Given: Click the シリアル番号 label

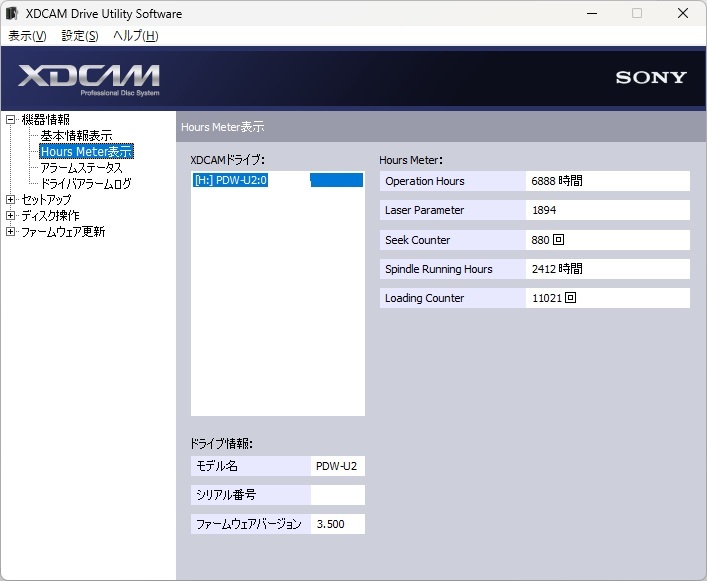Looking at the screenshot, I should [x=251, y=495].
